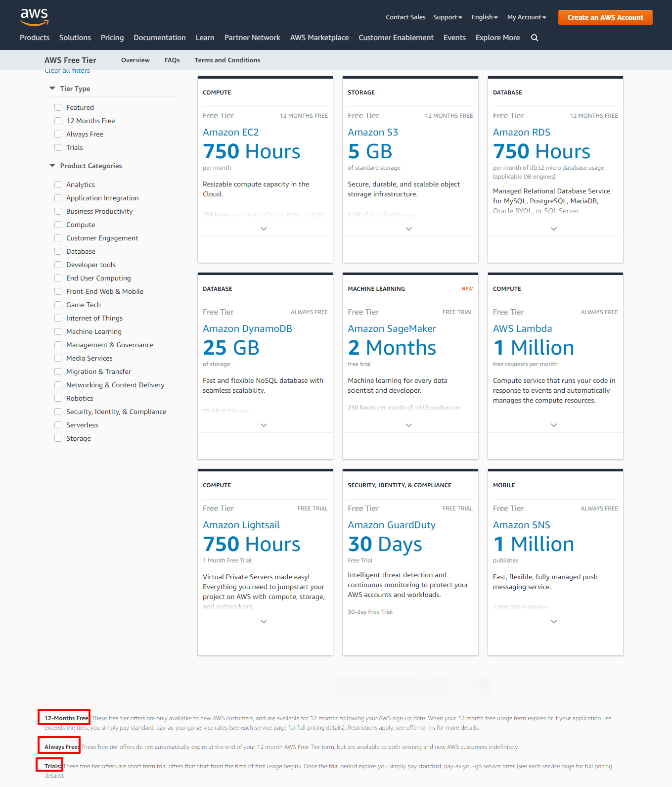The height and width of the screenshot is (787, 672).
Task: Select the Database category checkbox
Action: coord(58,251)
